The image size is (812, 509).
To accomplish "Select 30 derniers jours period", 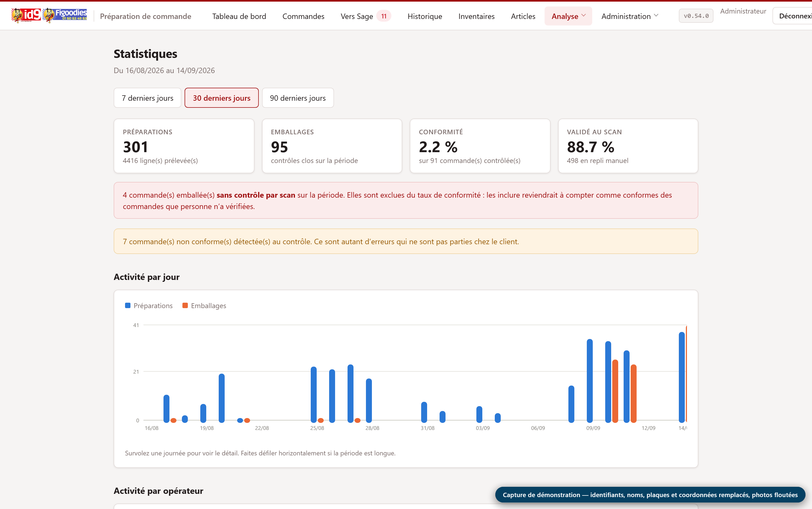I will 221,98.
